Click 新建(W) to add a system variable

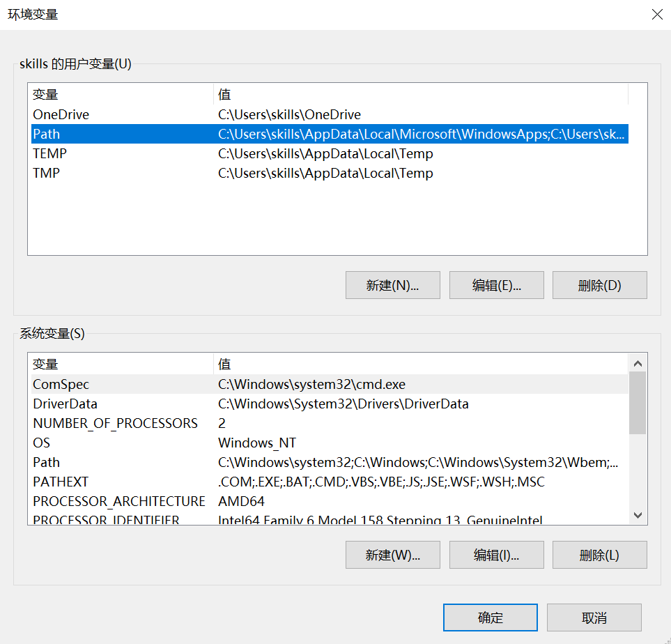point(392,555)
